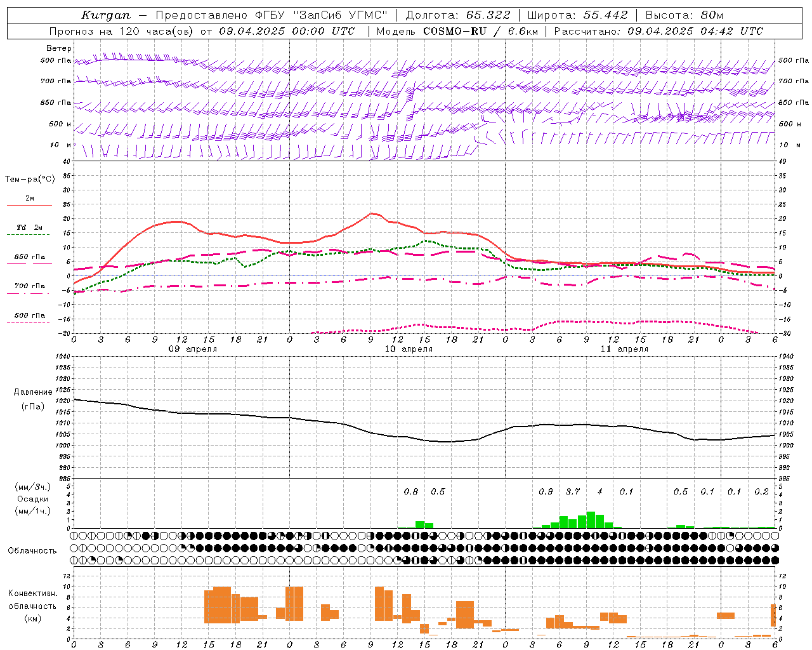
Task: Click the "Давление" panel label
Action: click(x=33, y=392)
